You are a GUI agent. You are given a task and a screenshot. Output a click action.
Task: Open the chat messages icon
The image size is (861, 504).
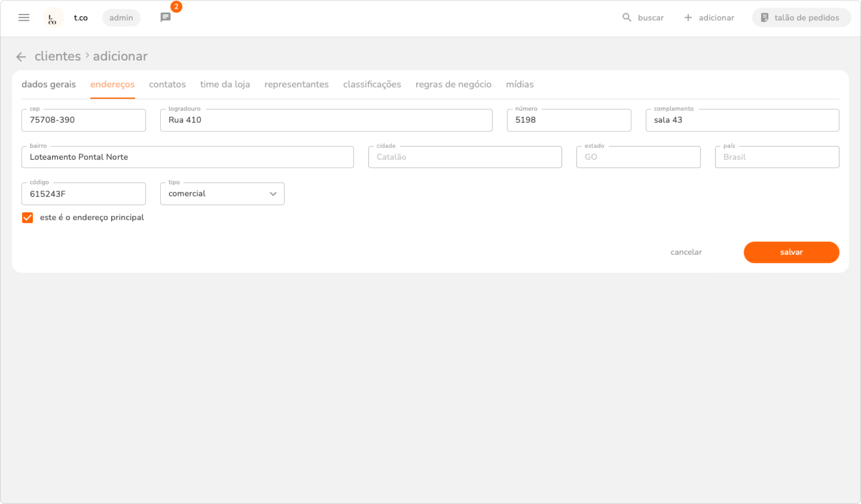[165, 17]
